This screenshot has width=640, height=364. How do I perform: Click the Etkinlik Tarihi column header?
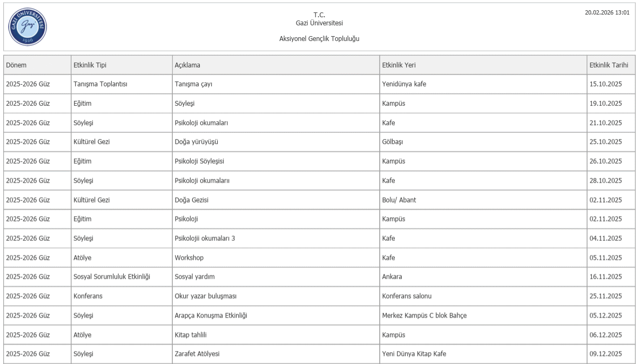tap(609, 65)
